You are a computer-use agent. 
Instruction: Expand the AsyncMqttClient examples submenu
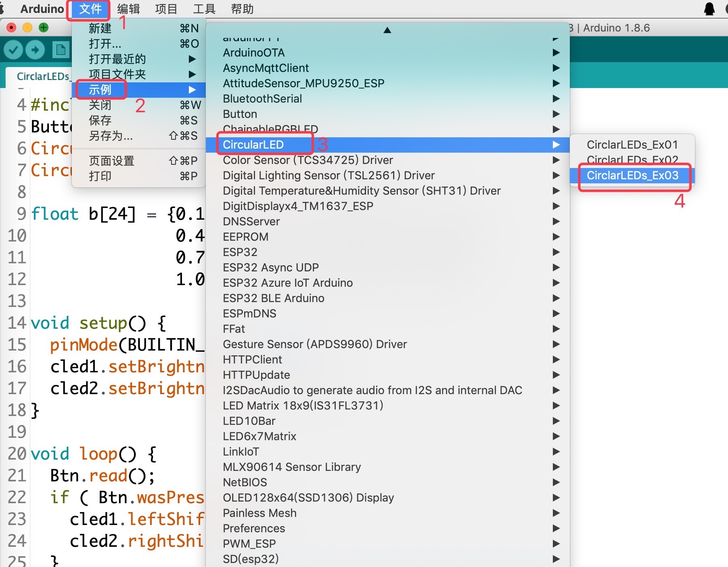click(387, 68)
